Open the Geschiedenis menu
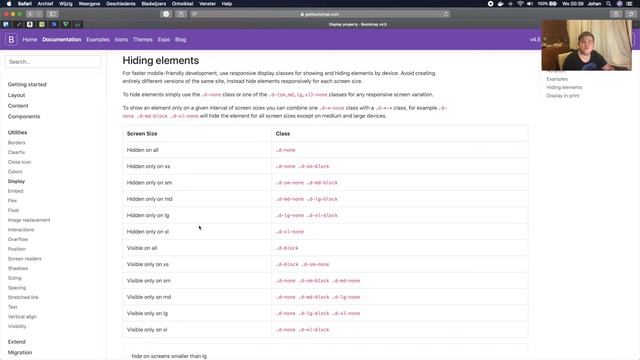The image size is (640, 360). click(121, 4)
